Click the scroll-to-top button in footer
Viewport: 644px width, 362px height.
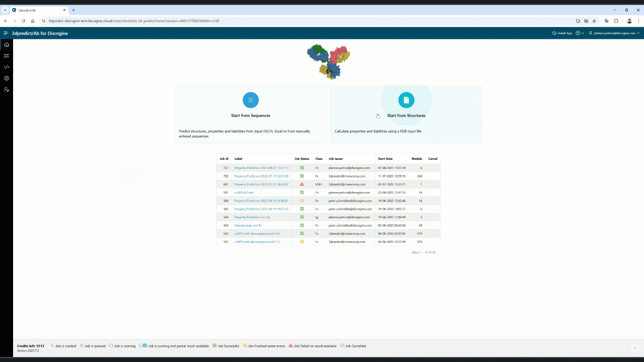click(x=635, y=347)
